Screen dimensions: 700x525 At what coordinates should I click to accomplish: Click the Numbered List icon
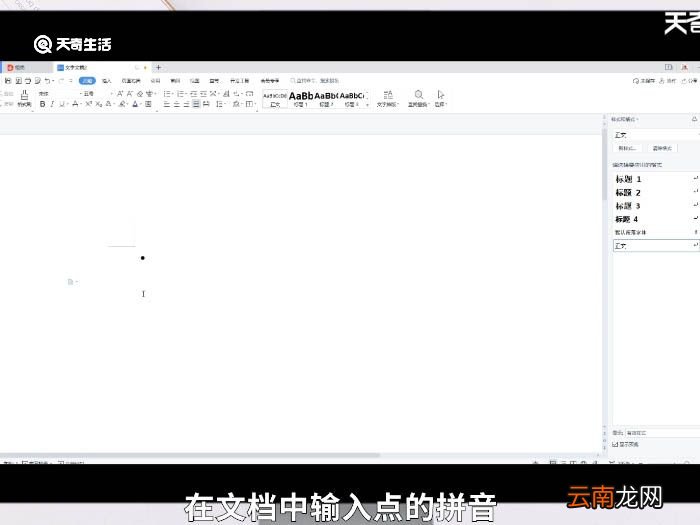[x=180, y=94]
